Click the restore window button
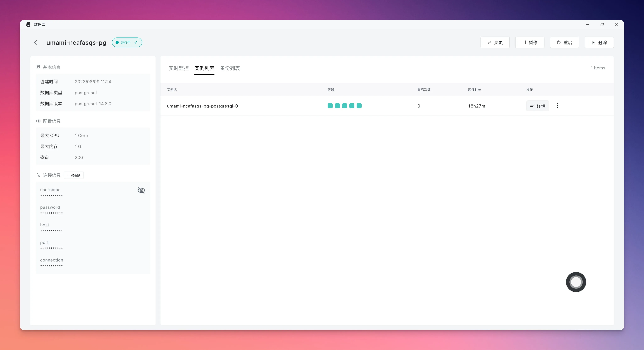Image resolution: width=644 pixels, height=350 pixels. pos(602,24)
